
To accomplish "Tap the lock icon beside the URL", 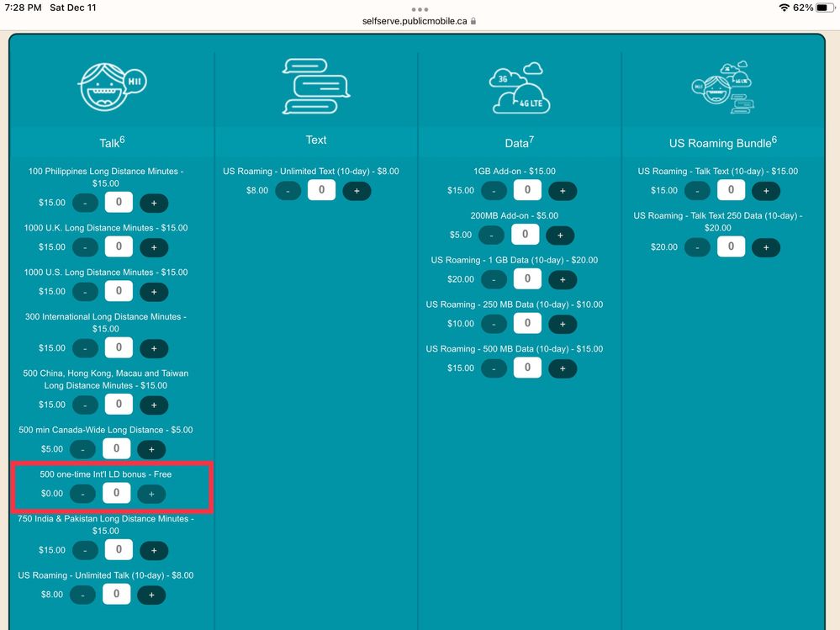I will [474, 21].
